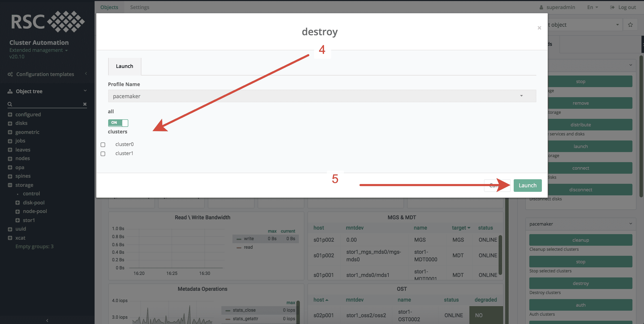Collapse sidebar with bottom chevron
644x324 pixels.
(47, 320)
